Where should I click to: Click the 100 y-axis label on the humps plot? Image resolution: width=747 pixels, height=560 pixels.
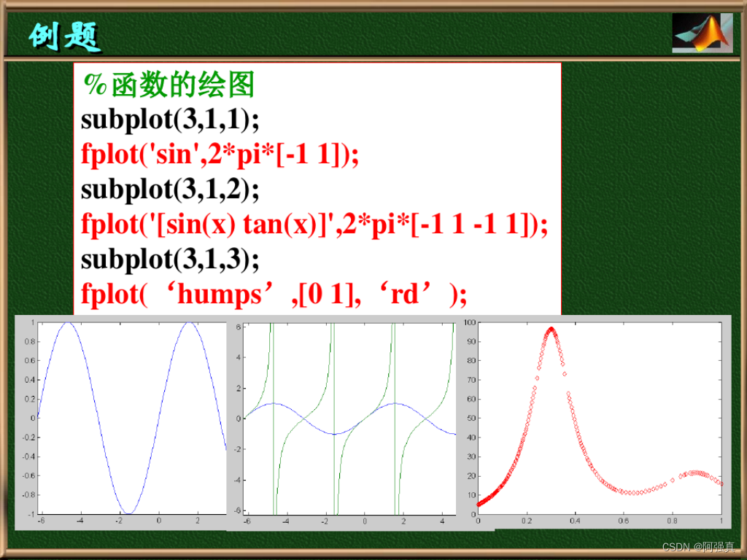(x=470, y=322)
